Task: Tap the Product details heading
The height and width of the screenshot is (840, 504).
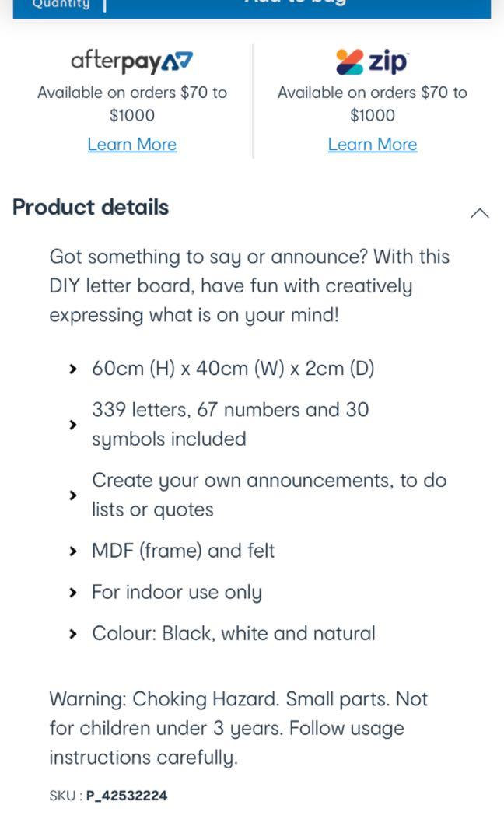Action: (x=90, y=208)
